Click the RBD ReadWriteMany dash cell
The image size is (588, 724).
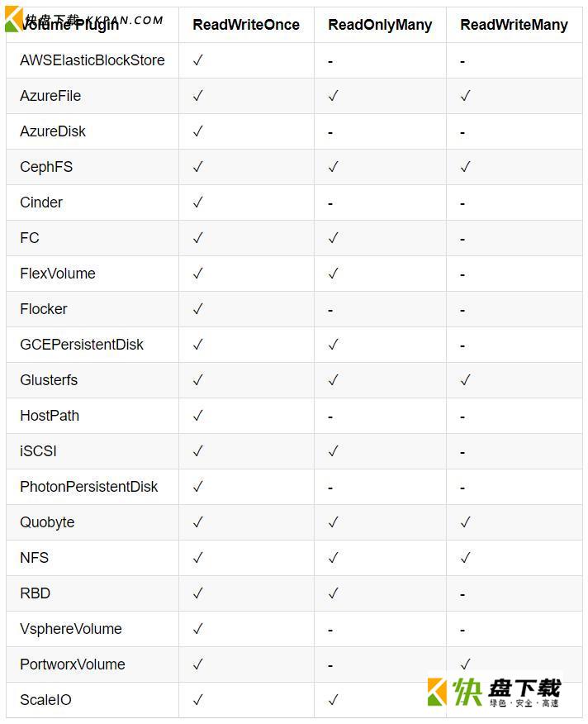click(462, 595)
